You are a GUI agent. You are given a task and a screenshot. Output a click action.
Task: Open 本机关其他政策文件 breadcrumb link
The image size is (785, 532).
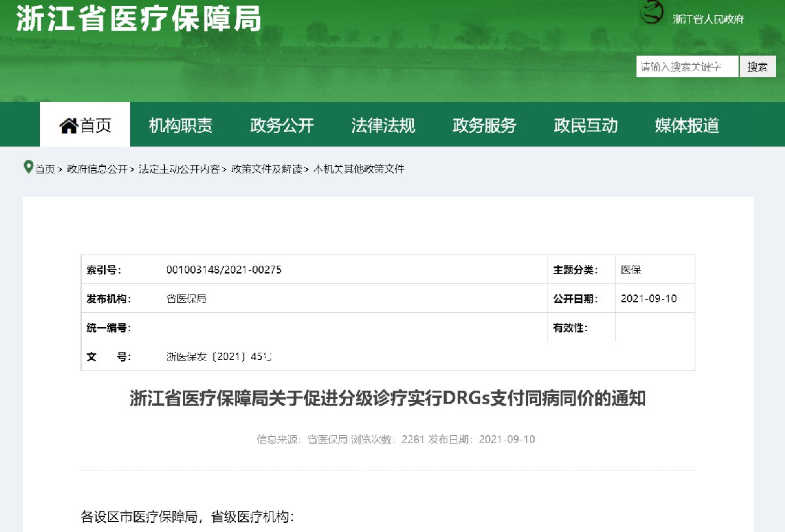(x=359, y=169)
